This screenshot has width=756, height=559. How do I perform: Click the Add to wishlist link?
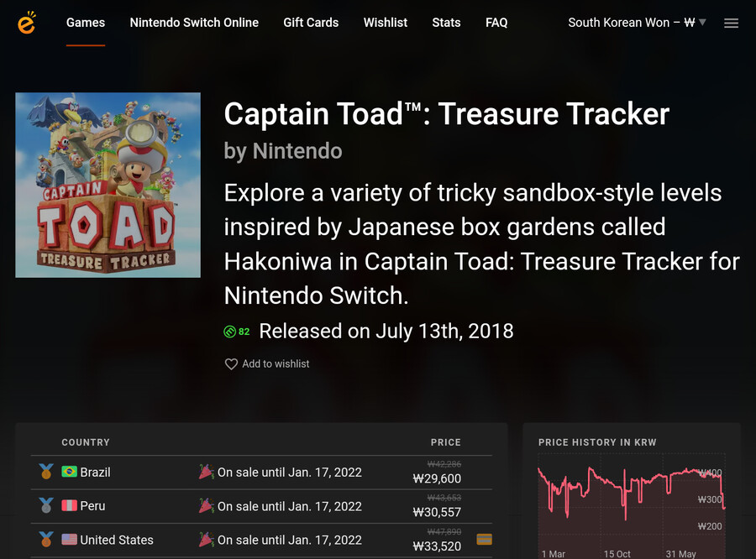point(276,363)
